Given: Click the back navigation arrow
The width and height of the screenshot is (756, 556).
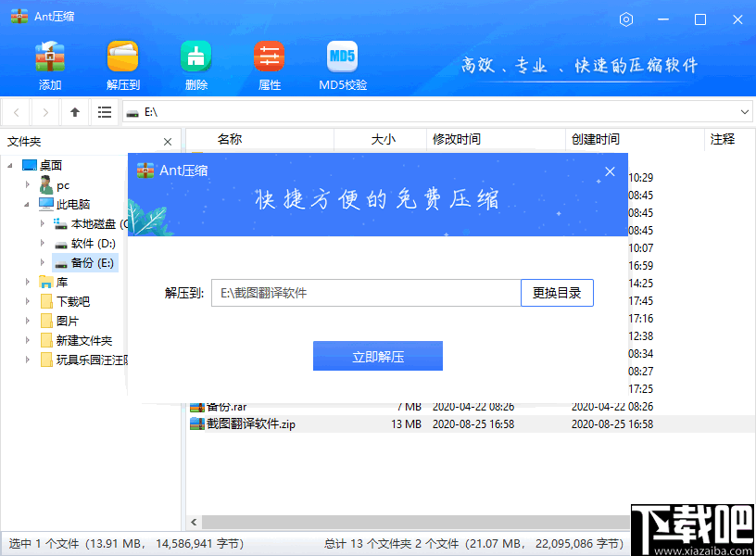Looking at the screenshot, I should 15,112.
